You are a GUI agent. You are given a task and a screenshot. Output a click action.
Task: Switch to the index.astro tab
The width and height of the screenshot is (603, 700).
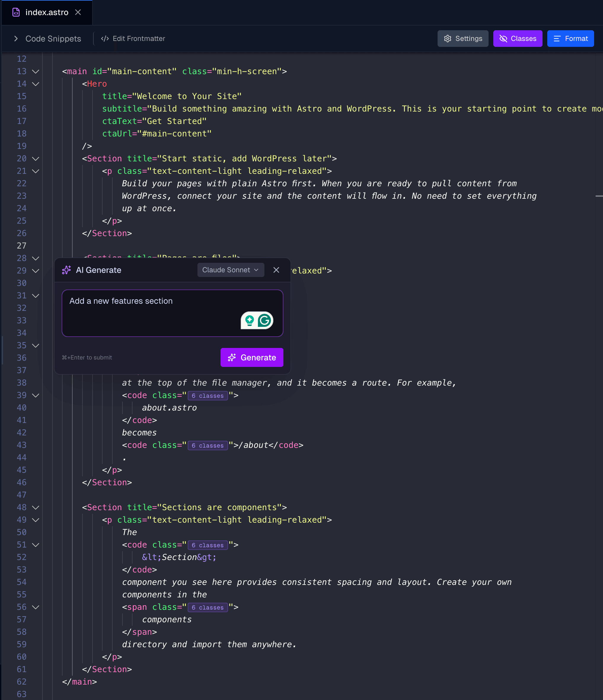coord(47,12)
